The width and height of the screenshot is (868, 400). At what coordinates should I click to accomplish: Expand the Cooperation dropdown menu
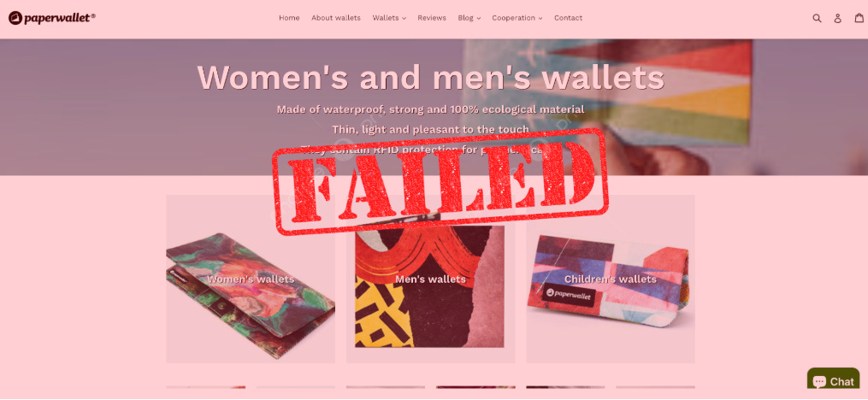[517, 18]
